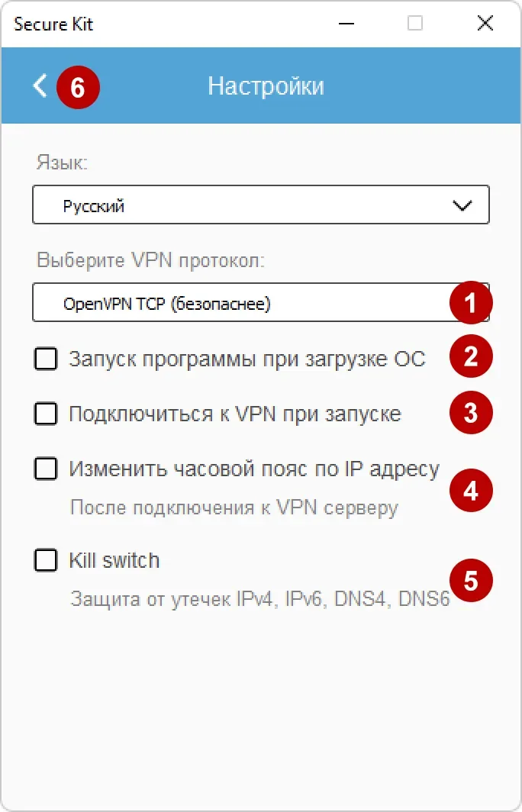
Task: Click the red circle marked 3
Action: (x=471, y=413)
